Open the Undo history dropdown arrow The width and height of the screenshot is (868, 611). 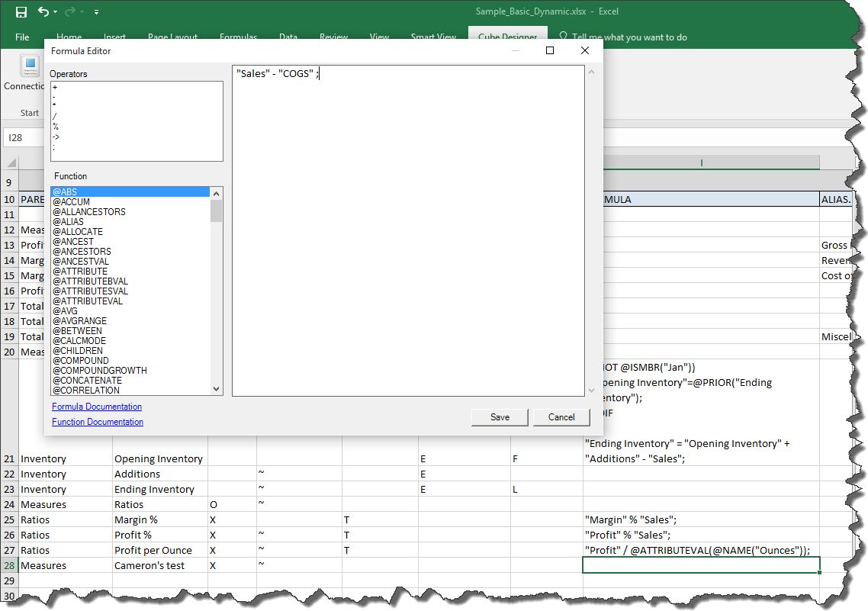coord(56,11)
